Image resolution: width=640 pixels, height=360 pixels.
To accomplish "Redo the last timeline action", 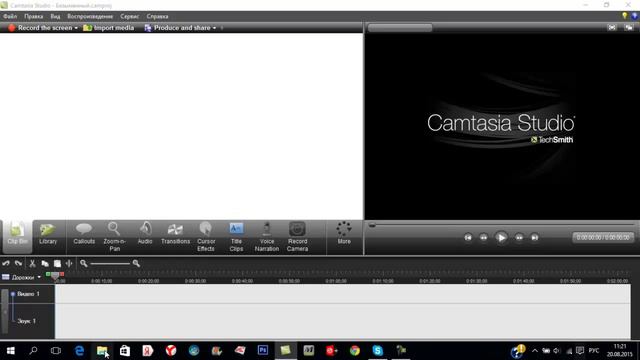I will (x=18, y=264).
